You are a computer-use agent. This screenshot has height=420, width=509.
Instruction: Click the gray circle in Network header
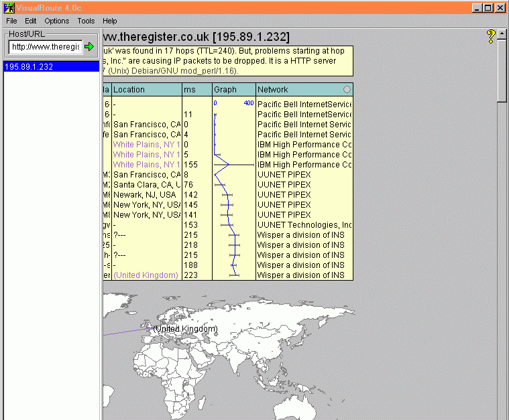[347, 90]
